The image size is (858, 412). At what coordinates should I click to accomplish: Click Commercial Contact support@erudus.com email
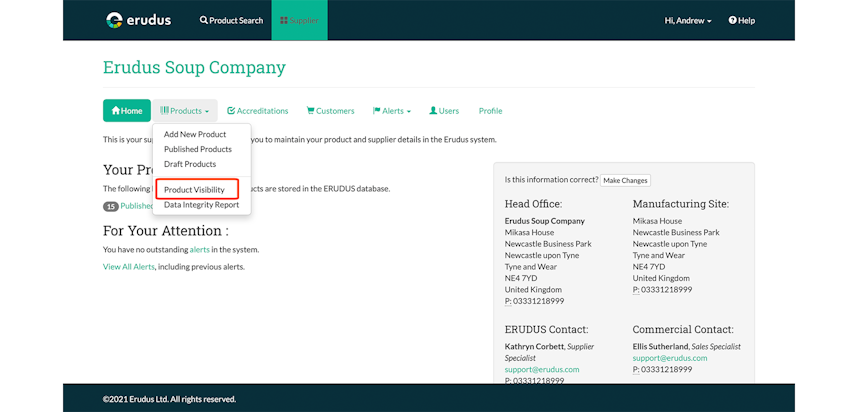(670, 358)
